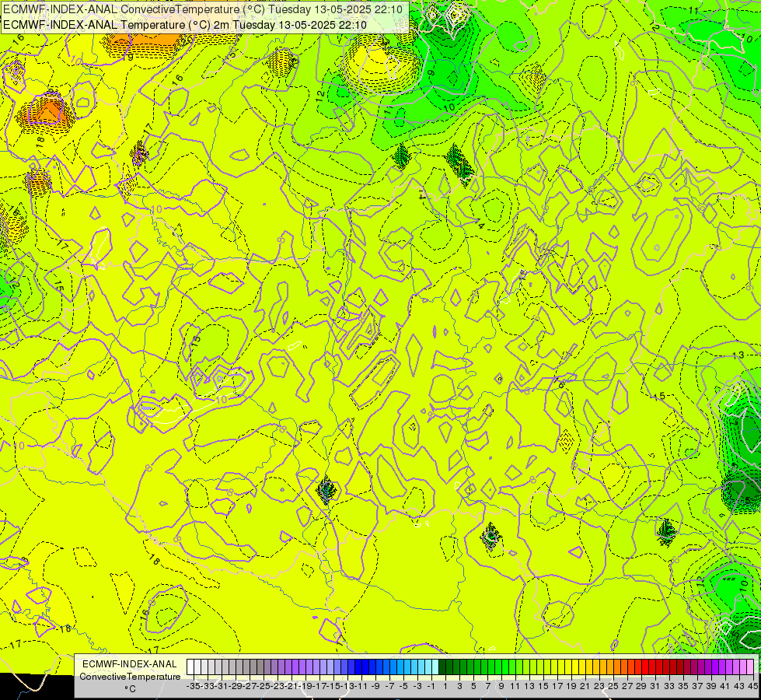Click the '-25' legend scale value
The image size is (761, 700).
pyautogui.click(x=264, y=686)
